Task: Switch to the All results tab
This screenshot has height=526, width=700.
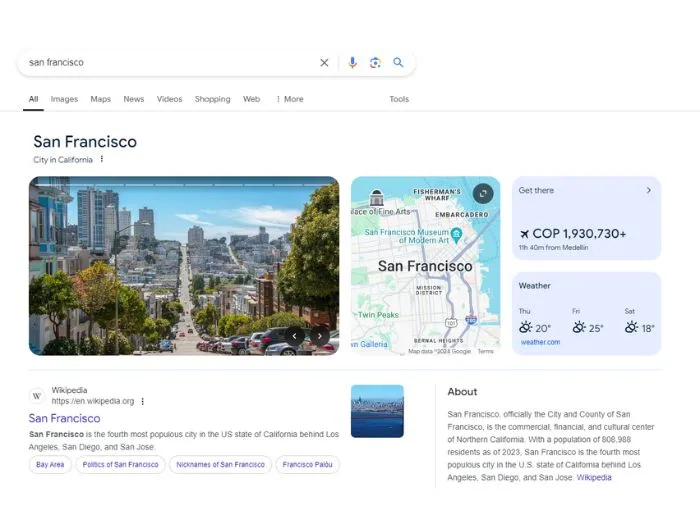Action: click(x=33, y=99)
